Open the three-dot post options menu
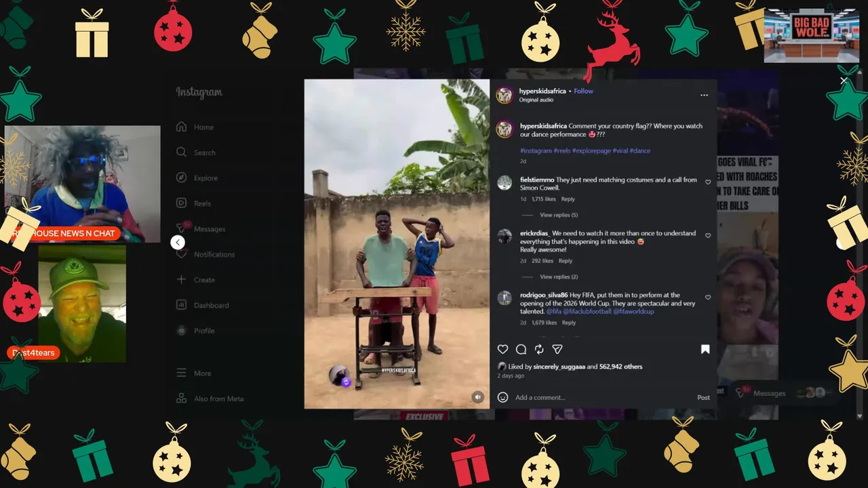 click(704, 96)
